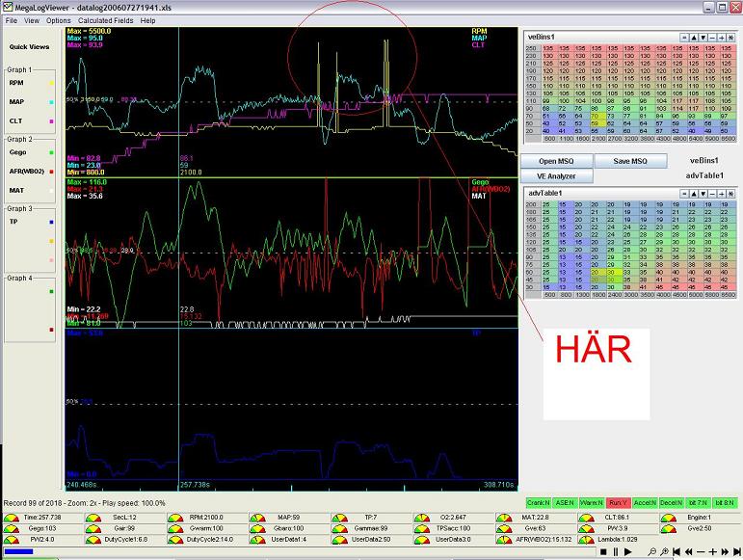Image resolution: width=743 pixels, height=560 pixels.
Task: Click the blue playback progress bar
Action: [x=18, y=551]
